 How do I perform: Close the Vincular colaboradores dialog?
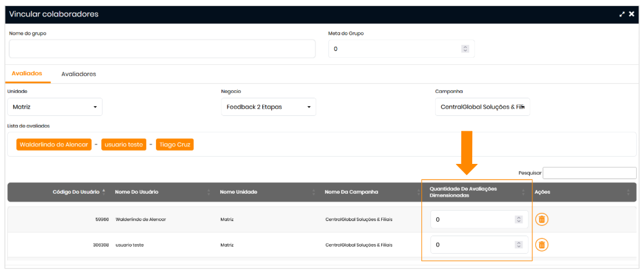[631, 14]
